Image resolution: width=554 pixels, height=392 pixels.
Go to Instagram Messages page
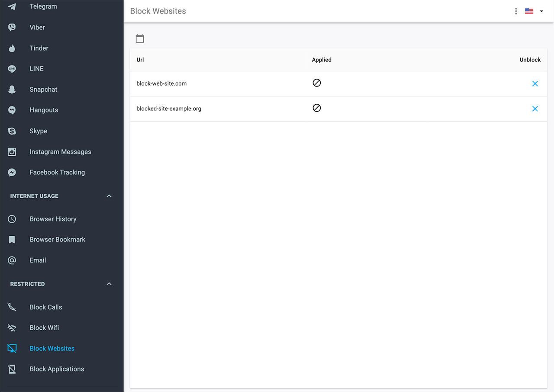tap(60, 152)
